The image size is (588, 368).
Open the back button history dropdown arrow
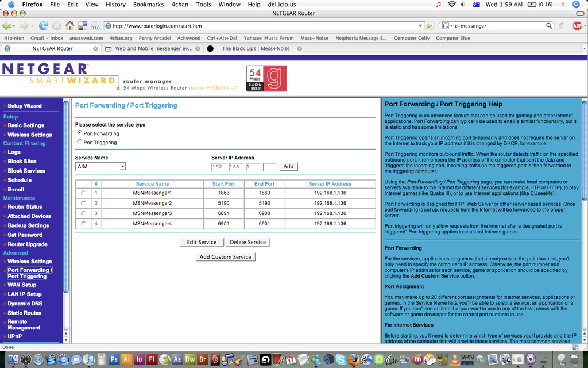(x=14, y=26)
